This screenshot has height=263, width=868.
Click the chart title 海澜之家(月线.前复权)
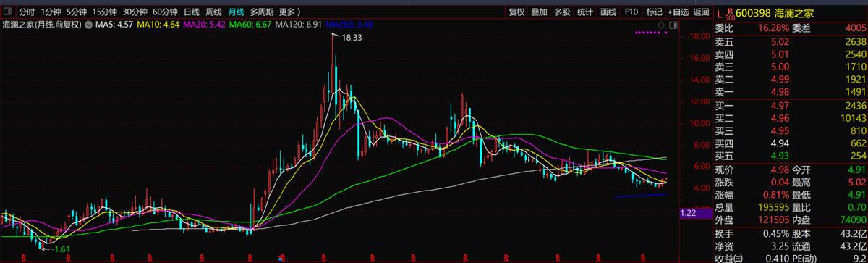pyautogui.click(x=42, y=25)
